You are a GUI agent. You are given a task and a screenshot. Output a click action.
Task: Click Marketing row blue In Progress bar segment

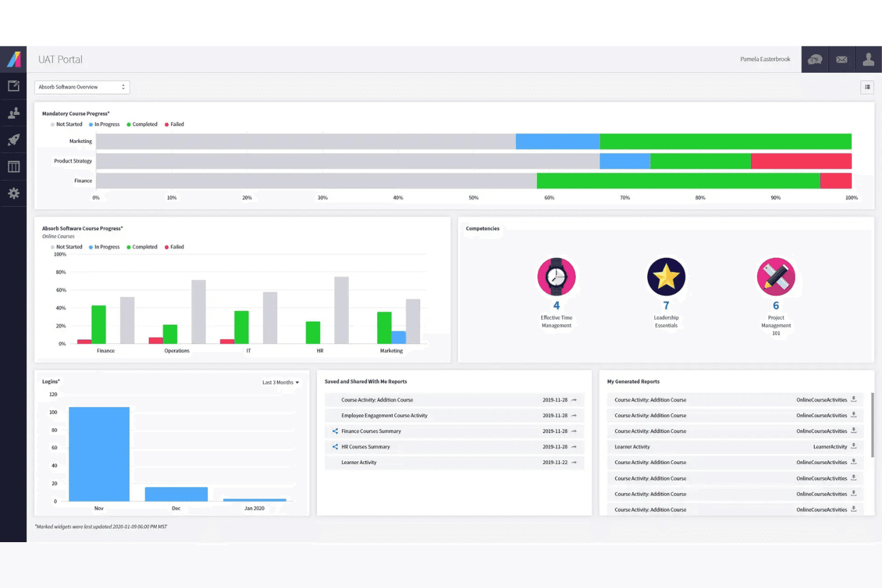click(x=558, y=141)
